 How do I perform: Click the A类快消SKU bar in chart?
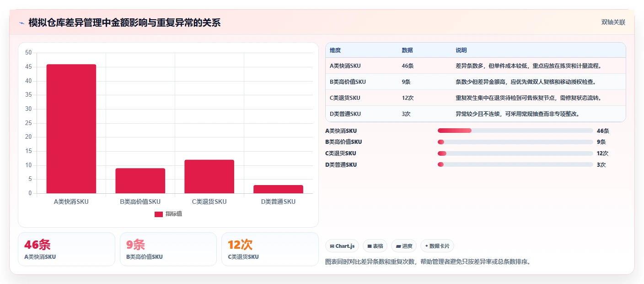(71, 129)
